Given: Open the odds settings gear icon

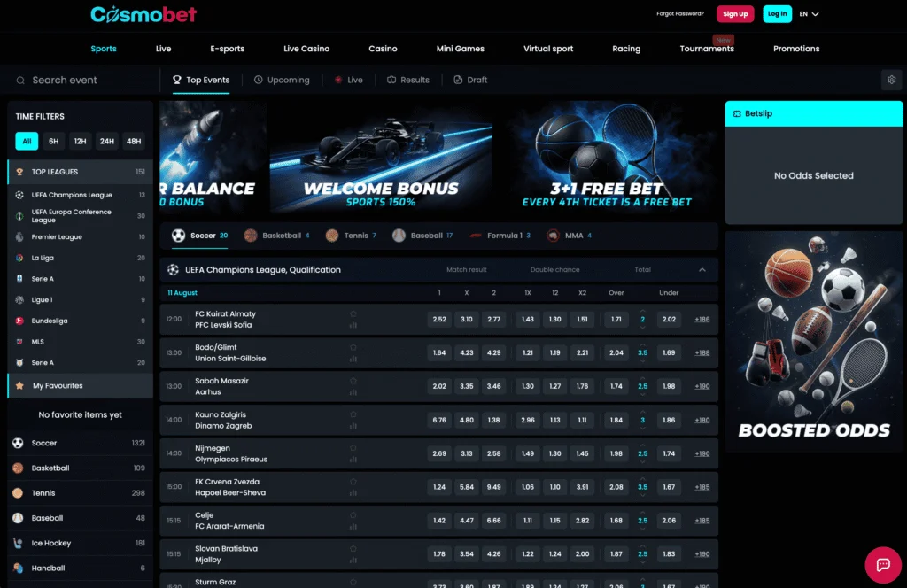Looking at the screenshot, I should click(x=891, y=80).
